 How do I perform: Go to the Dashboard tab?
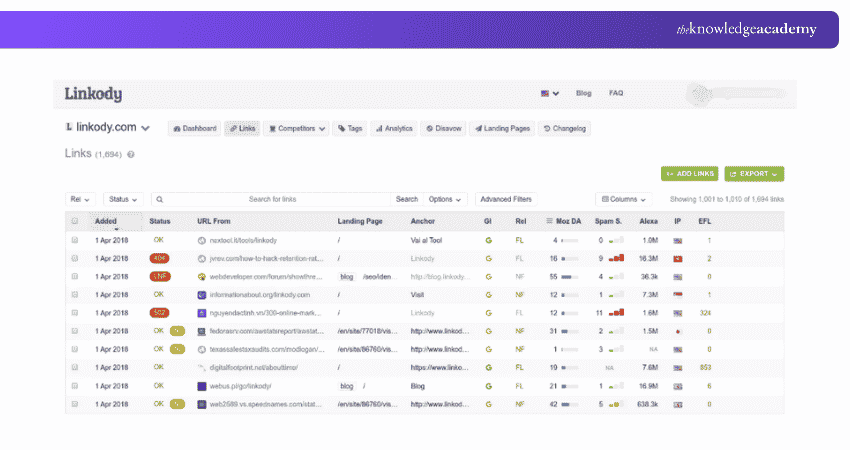(x=195, y=128)
